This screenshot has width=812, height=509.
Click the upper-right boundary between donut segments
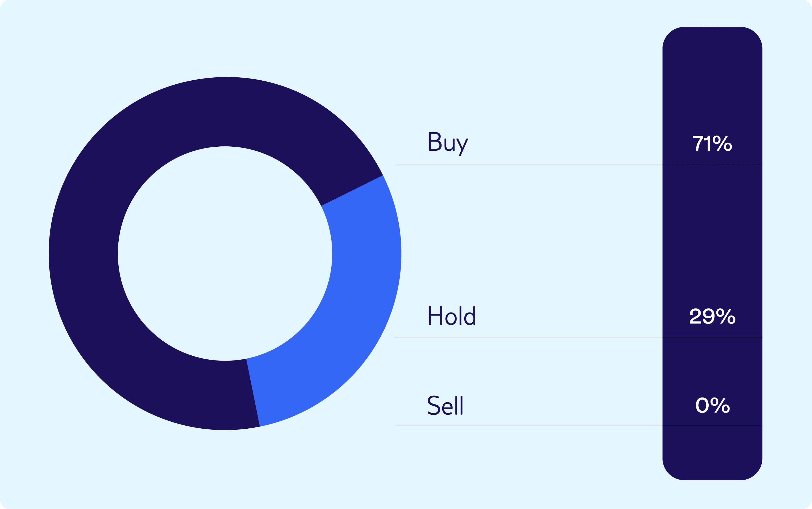pos(352,191)
